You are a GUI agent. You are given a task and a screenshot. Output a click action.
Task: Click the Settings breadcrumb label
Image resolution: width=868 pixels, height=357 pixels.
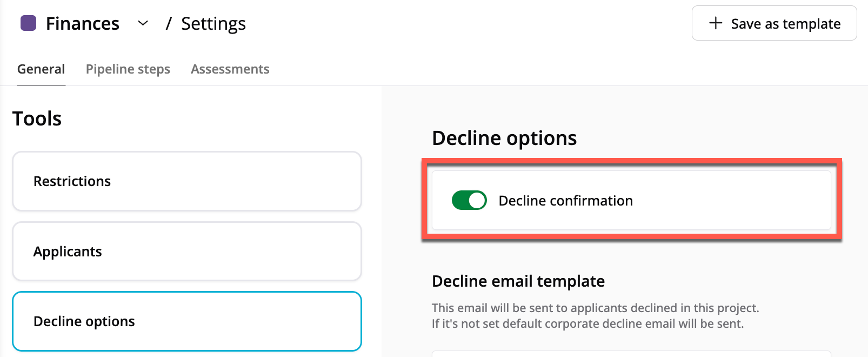coord(213,24)
